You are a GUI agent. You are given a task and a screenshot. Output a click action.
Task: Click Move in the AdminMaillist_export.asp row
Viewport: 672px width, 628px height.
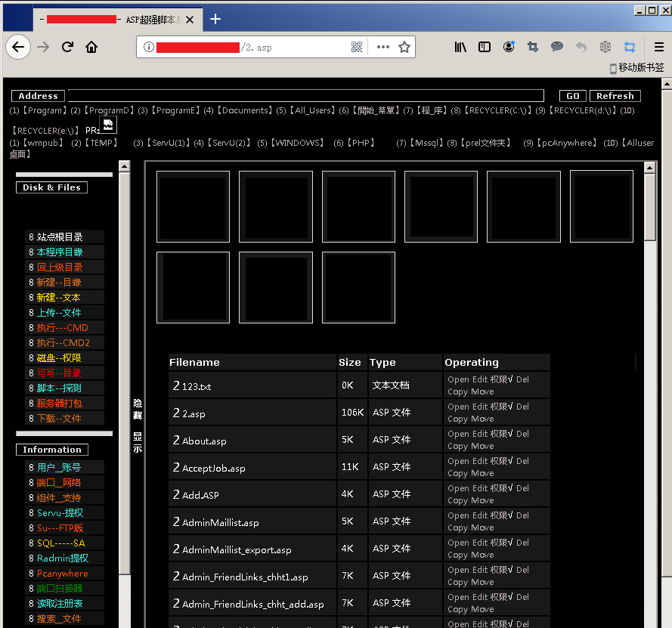(482, 555)
